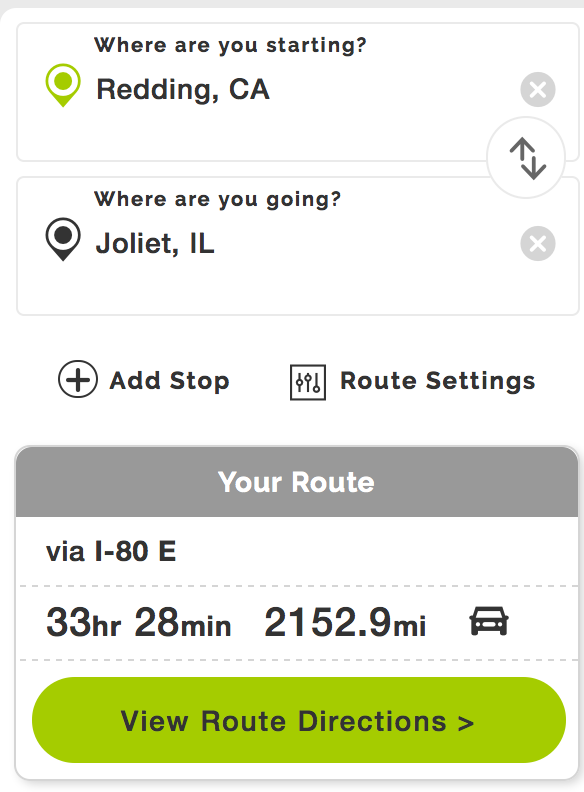The width and height of the screenshot is (584, 792).
Task: Clear the Redding, CA starting location
Action: tap(538, 90)
